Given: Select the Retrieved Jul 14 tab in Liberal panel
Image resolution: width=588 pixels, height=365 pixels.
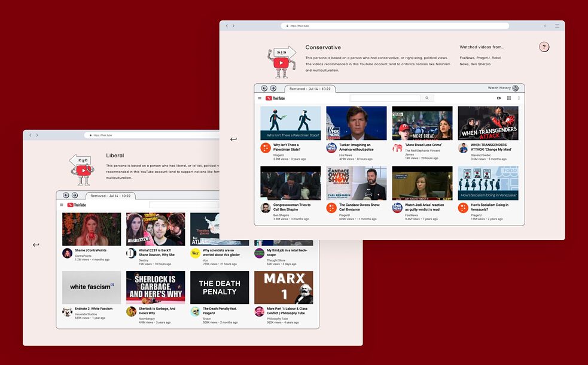Looking at the screenshot, I should click(110, 196).
